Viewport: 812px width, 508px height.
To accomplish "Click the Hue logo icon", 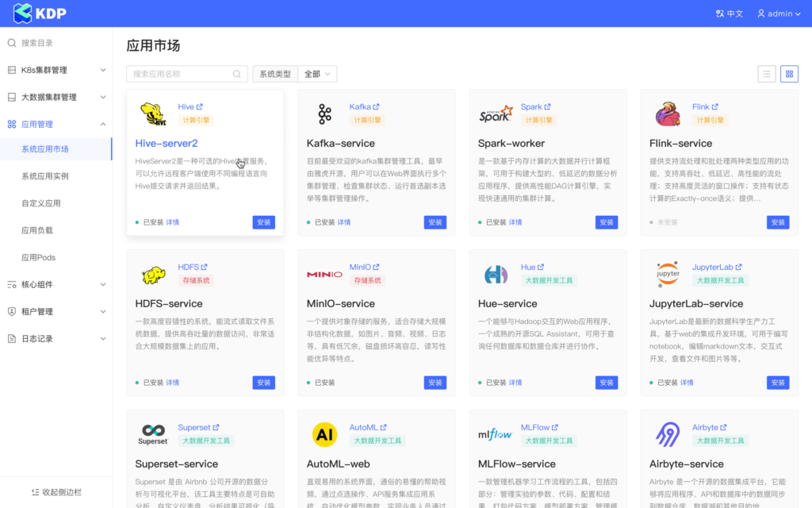I will coord(496,274).
